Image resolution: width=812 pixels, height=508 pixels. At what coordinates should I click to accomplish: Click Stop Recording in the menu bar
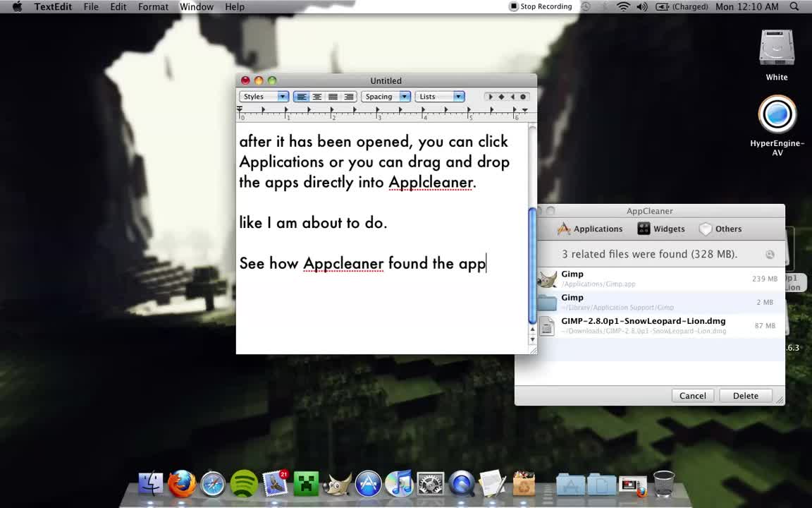541,7
